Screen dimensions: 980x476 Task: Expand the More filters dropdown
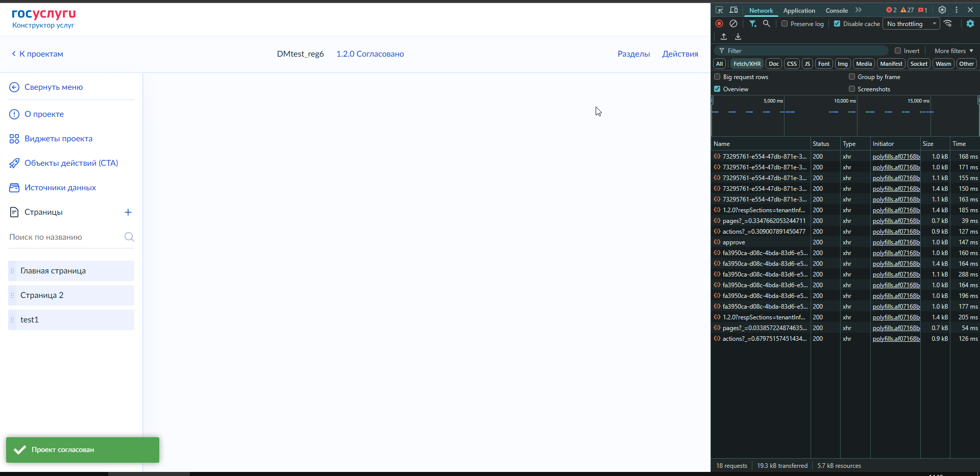coord(954,51)
